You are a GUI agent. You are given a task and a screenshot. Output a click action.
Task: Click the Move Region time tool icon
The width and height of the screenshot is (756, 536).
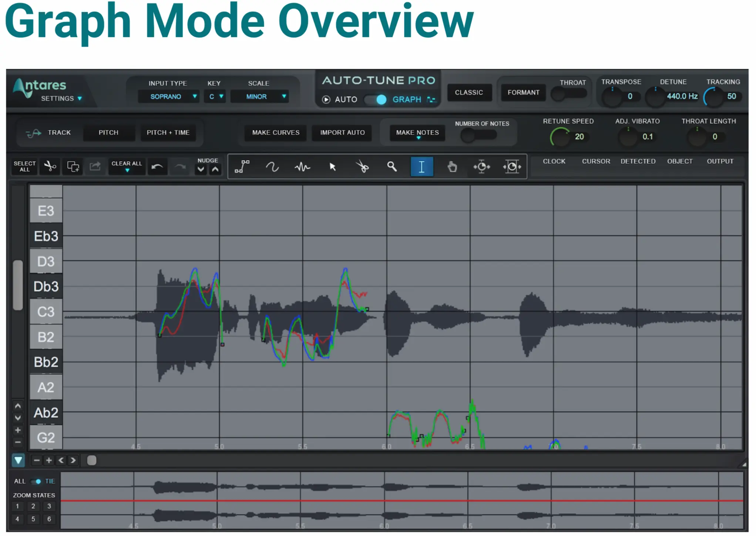[512, 167]
